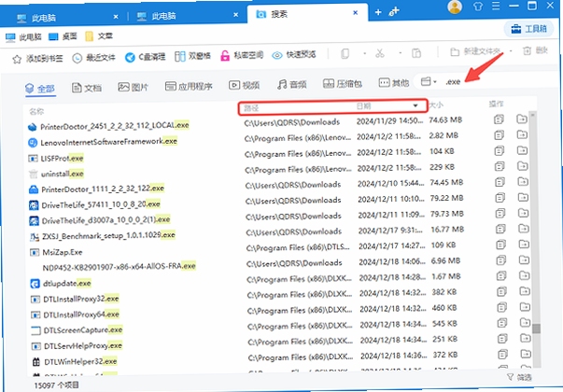563x392 pixels.
Task: Select DriveTheLife_d3007a_10_0_0_2(1).exe file
Action: click(x=106, y=220)
